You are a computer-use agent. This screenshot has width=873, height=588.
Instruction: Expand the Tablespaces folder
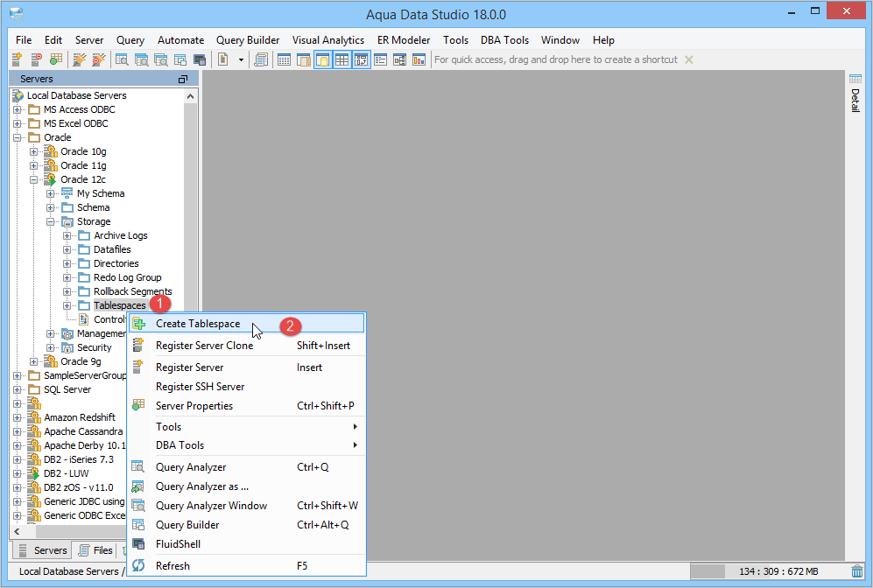tap(67, 305)
